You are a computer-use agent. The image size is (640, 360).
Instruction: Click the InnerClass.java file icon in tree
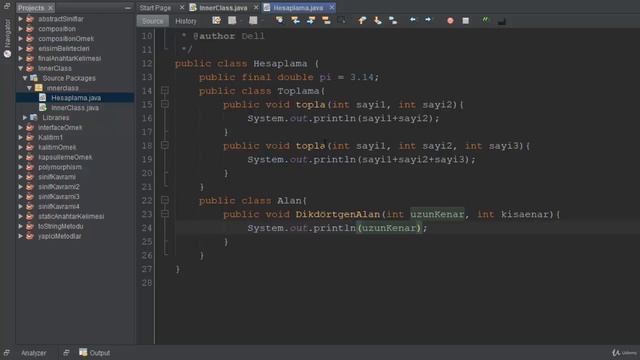click(x=42, y=107)
